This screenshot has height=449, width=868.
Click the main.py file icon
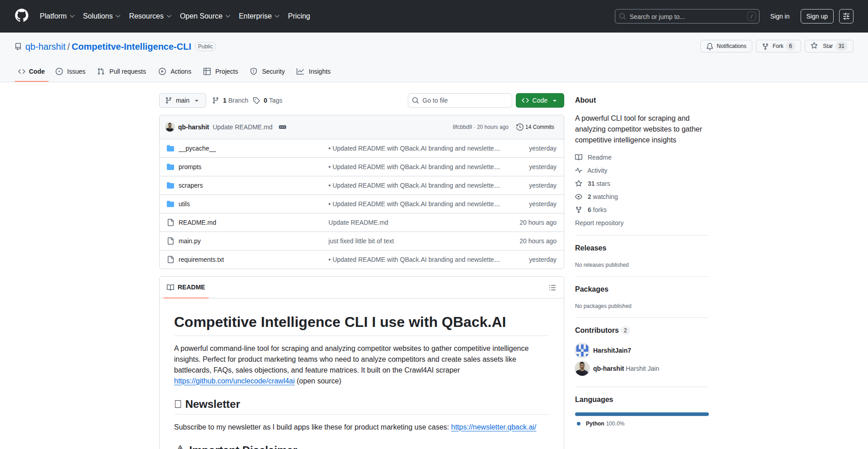pos(170,241)
